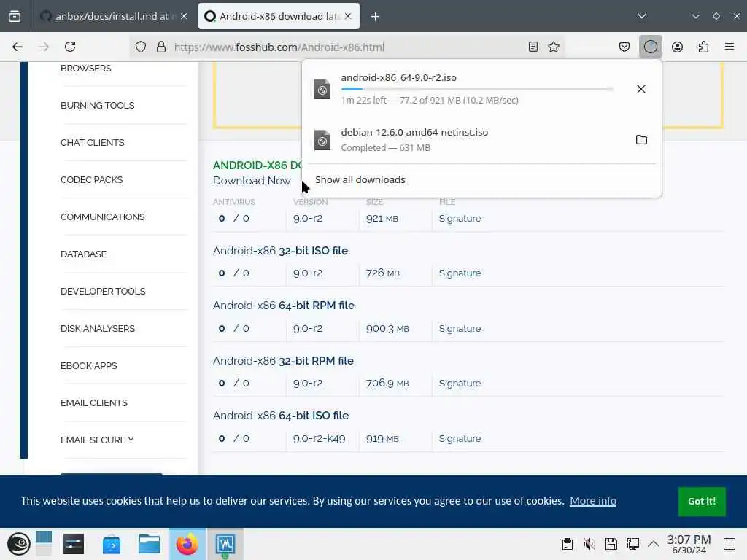This screenshot has height=560, width=747.
Task: Open the CODEC PACKS category
Action: (91, 179)
